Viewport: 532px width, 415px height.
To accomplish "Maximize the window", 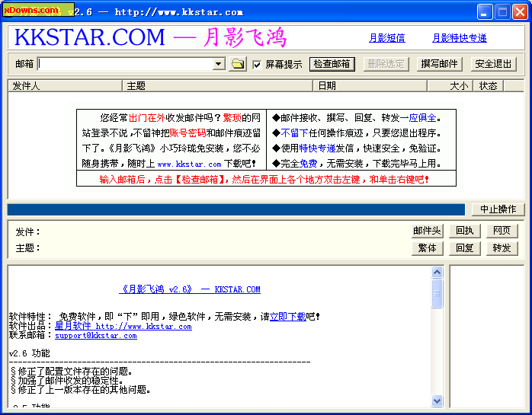I will [502, 12].
